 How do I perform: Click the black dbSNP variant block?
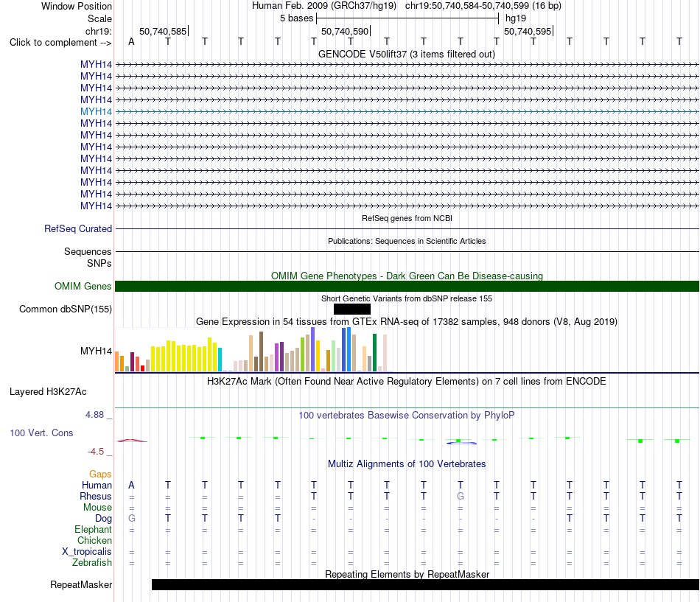351,309
